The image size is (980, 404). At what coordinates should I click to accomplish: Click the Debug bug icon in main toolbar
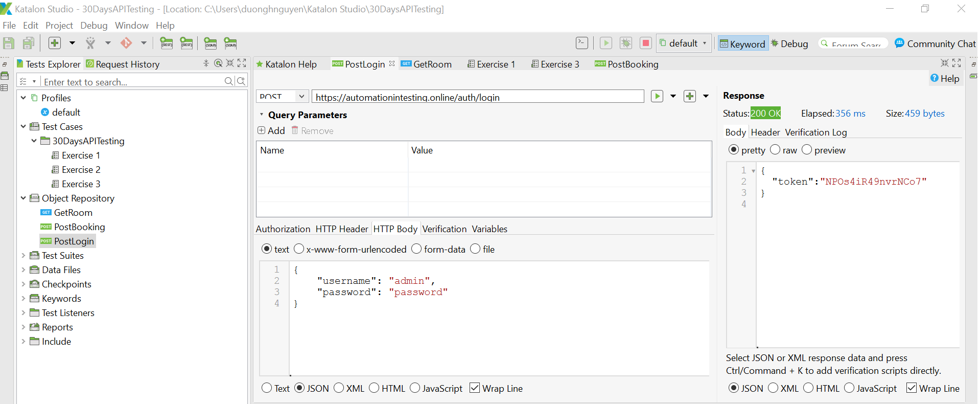tap(626, 43)
